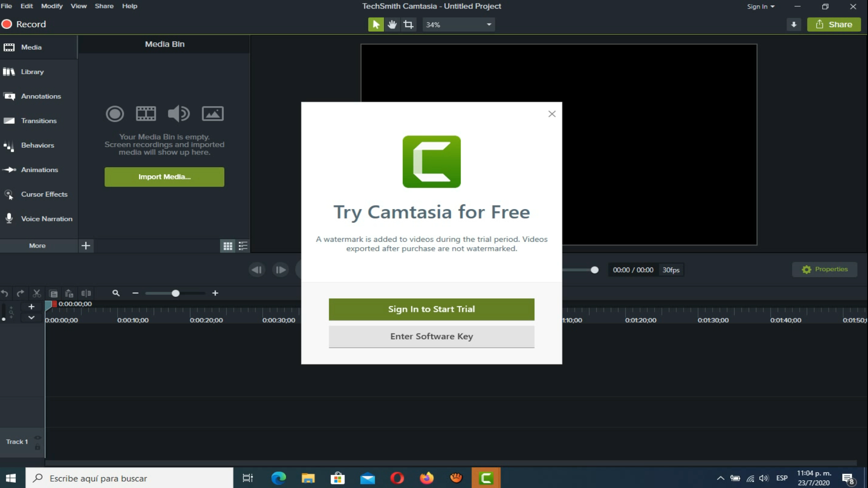Screen dimensions: 868x488
Task: Open Firefox from the taskbar
Action: point(426,478)
